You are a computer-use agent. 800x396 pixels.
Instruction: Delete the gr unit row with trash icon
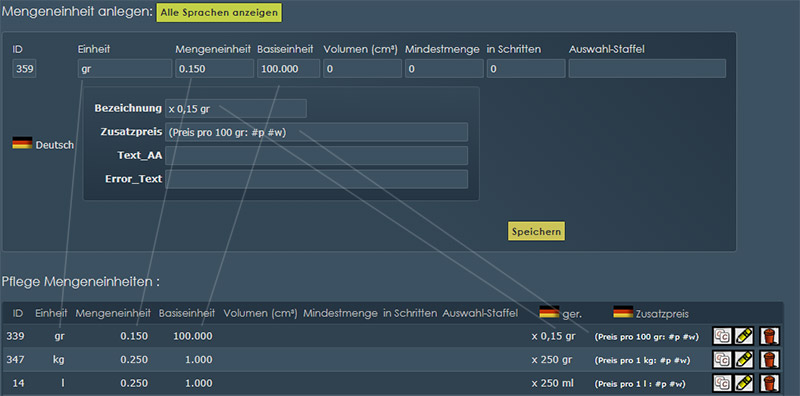[769, 336]
